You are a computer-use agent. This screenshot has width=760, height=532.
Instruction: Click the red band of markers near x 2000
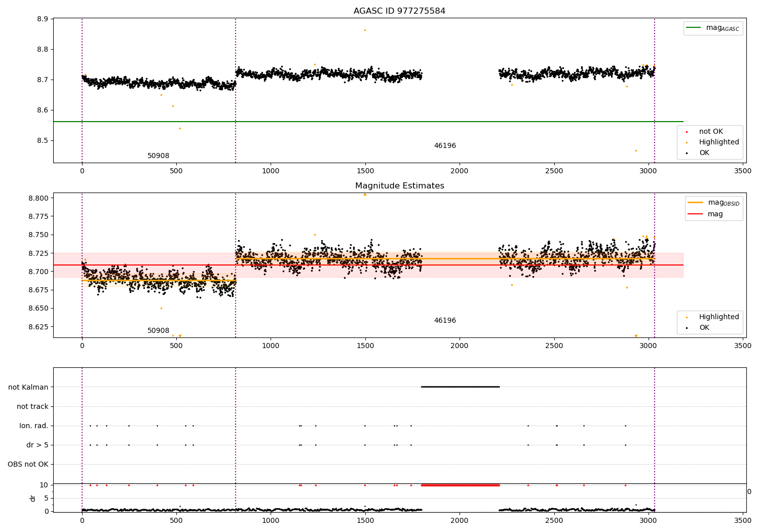click(460, 485)
